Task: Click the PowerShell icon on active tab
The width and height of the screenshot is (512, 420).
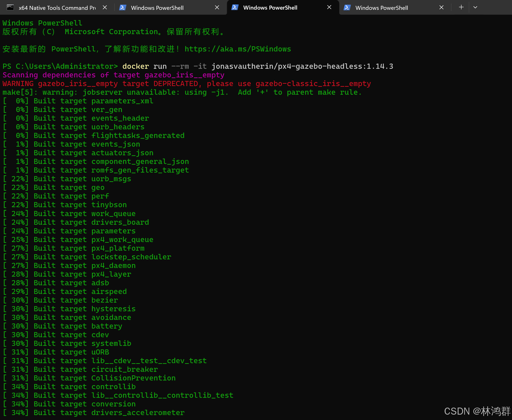Action: click(235, 7)
